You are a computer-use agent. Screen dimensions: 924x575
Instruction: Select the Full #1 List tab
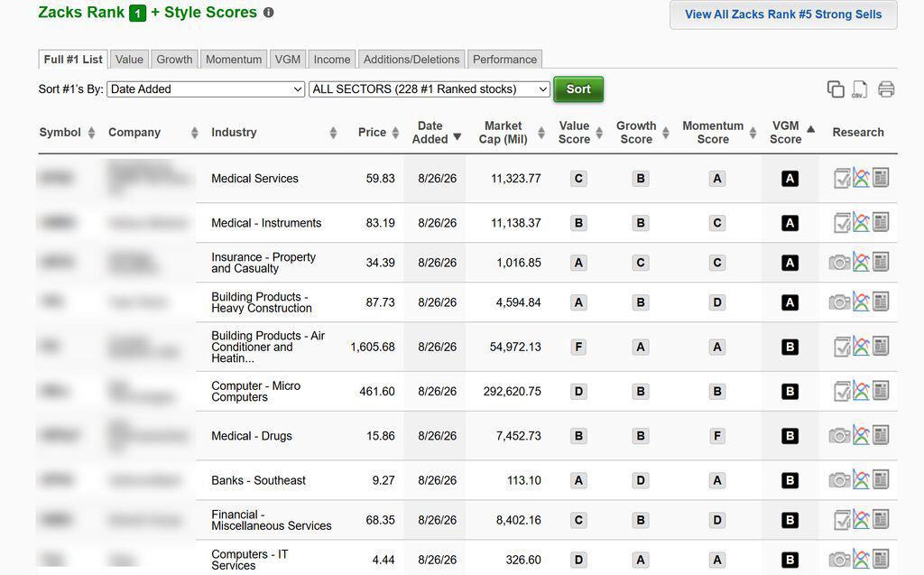pyautogui.click(x=73, y=59)
